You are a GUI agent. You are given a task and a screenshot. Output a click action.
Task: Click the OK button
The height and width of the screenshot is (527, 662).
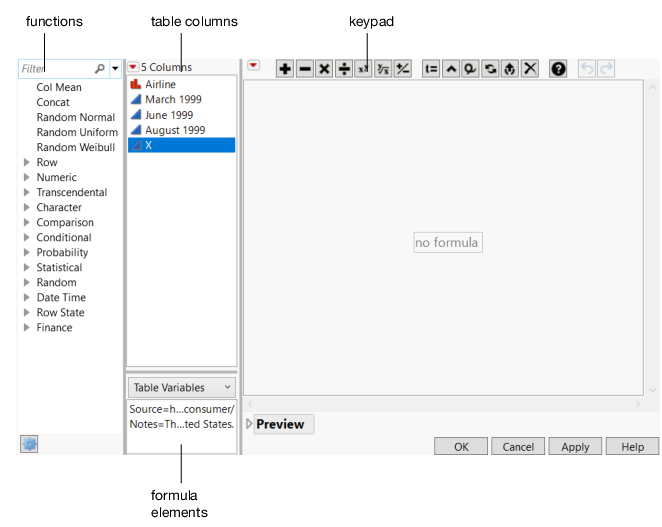coord(461,446)
